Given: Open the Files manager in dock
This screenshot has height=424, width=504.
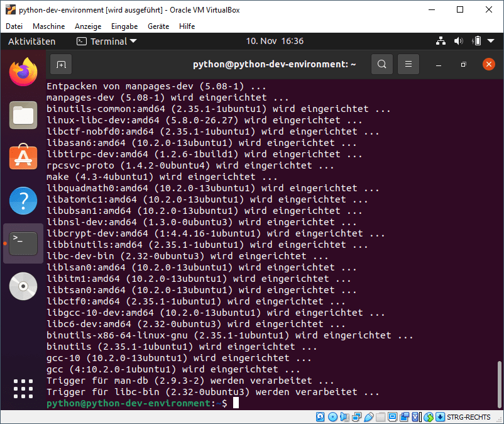Looking at the screenshot, I should click(x=23, y=114).
